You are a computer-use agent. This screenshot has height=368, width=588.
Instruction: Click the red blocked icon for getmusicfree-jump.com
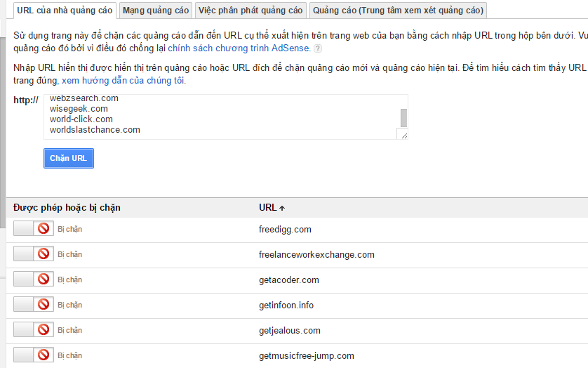pyautogui.click(x=44, y=355)
